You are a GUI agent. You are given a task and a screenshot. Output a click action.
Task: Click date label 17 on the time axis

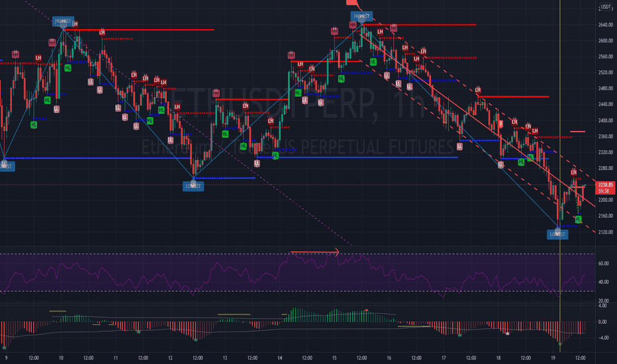click(444, 358)
